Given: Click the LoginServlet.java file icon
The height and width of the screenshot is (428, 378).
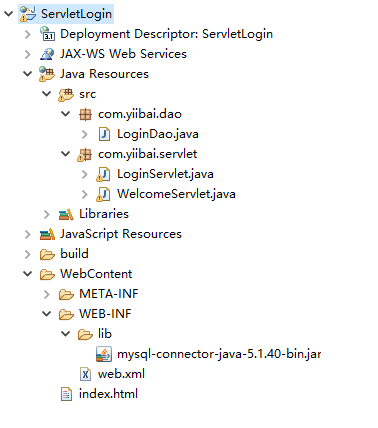Looking at the screenshot, I should (103, 174).
